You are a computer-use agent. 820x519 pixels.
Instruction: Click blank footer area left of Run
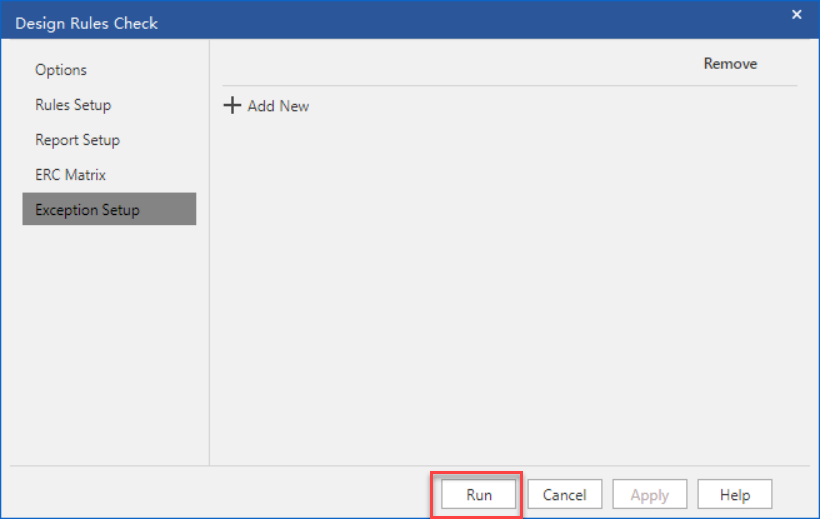tap(220, 493)
